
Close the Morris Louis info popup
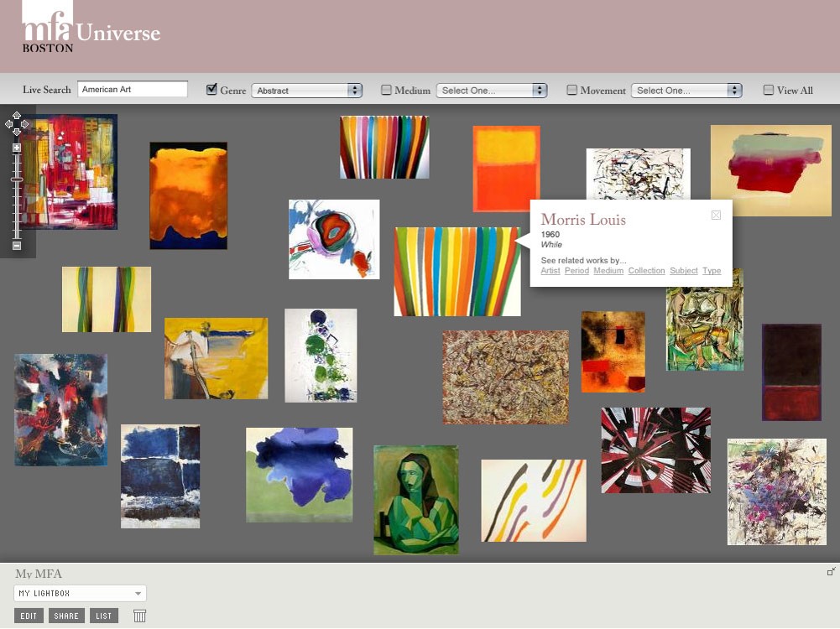(716, 216)
